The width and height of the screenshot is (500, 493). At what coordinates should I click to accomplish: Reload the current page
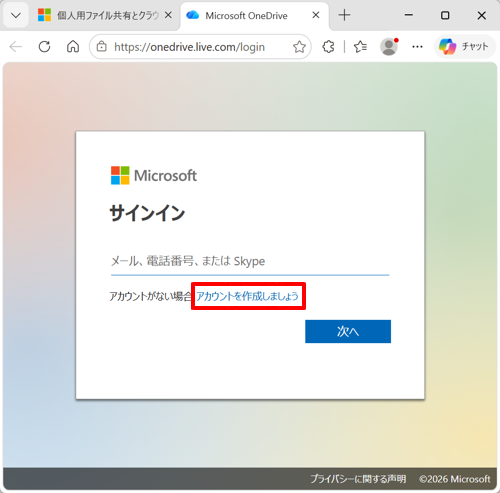pyautogui.click(x=44, y=47)
